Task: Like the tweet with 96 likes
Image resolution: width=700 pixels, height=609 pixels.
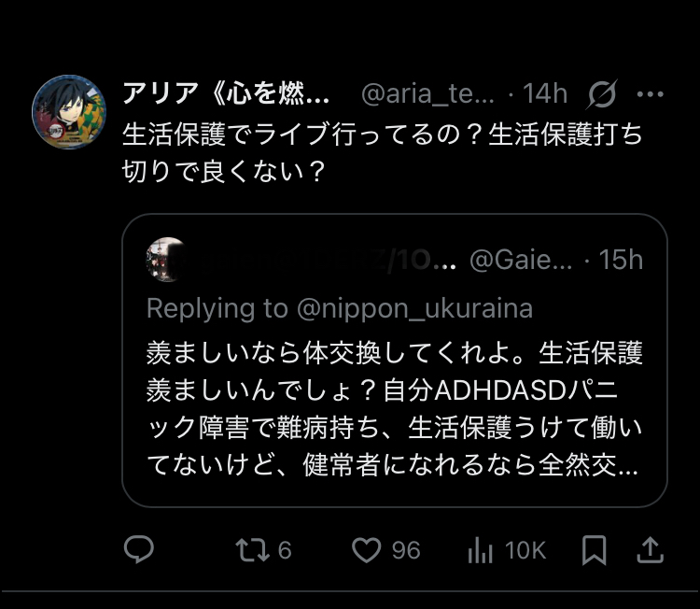Action: point(366,550)
